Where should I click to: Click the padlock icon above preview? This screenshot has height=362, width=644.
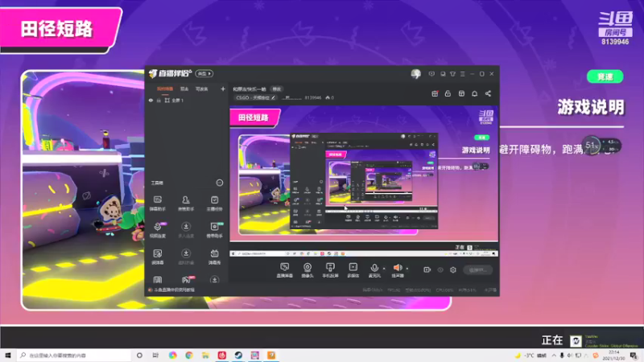[448, 93]
